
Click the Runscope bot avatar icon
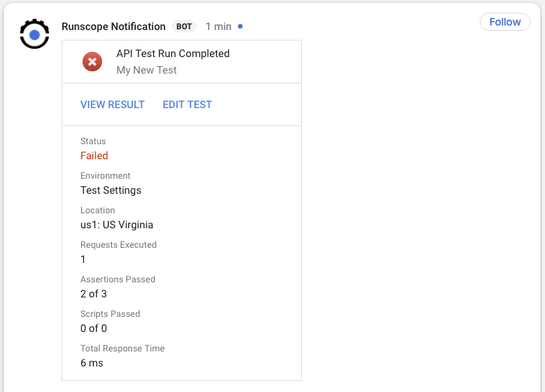[x=35, y=34]
